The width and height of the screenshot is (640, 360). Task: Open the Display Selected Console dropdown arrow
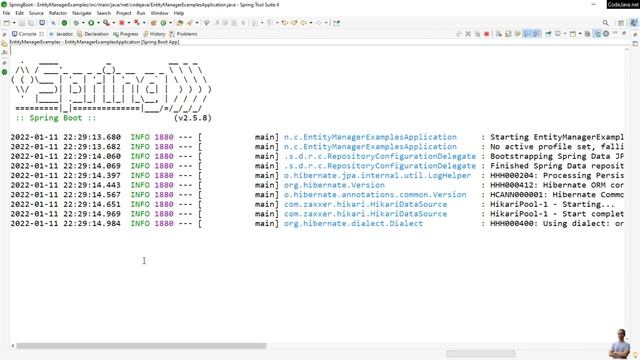(x=564, y=34)
